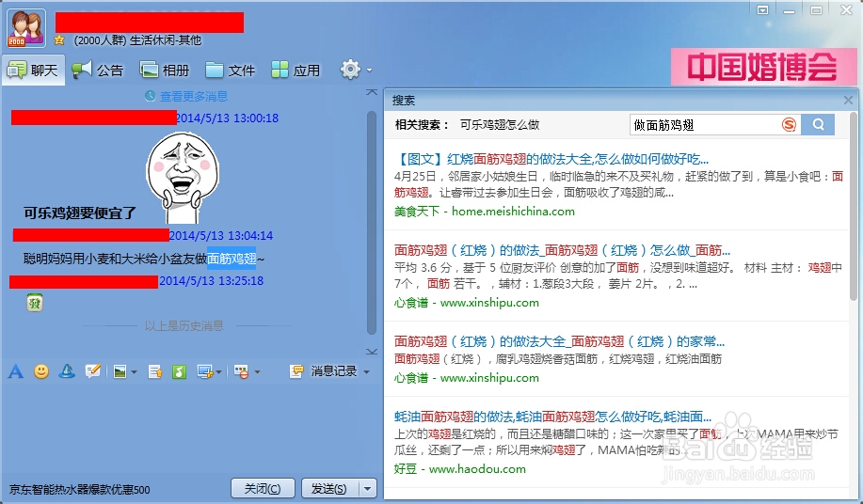863x504 pixels.
Task: Open the magic emoji hat tool
Action: [x=67, y=371]
